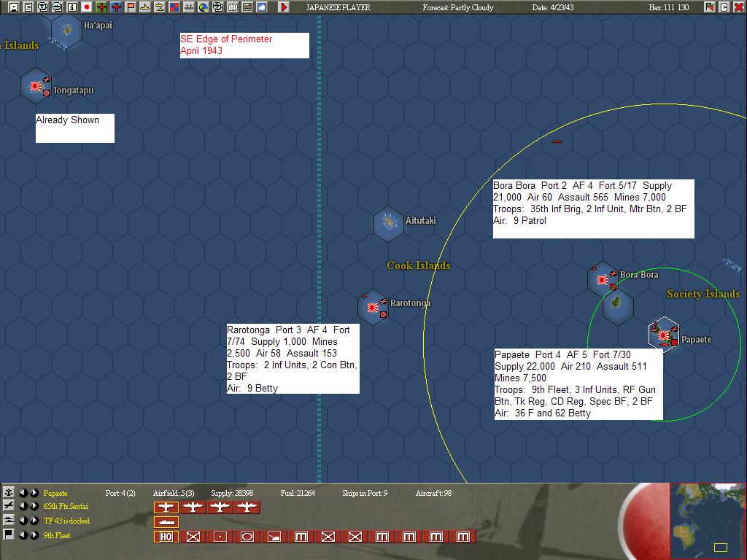
Task: Click the Tongatapu base hex on map
Action: click(x=36, y=86)
